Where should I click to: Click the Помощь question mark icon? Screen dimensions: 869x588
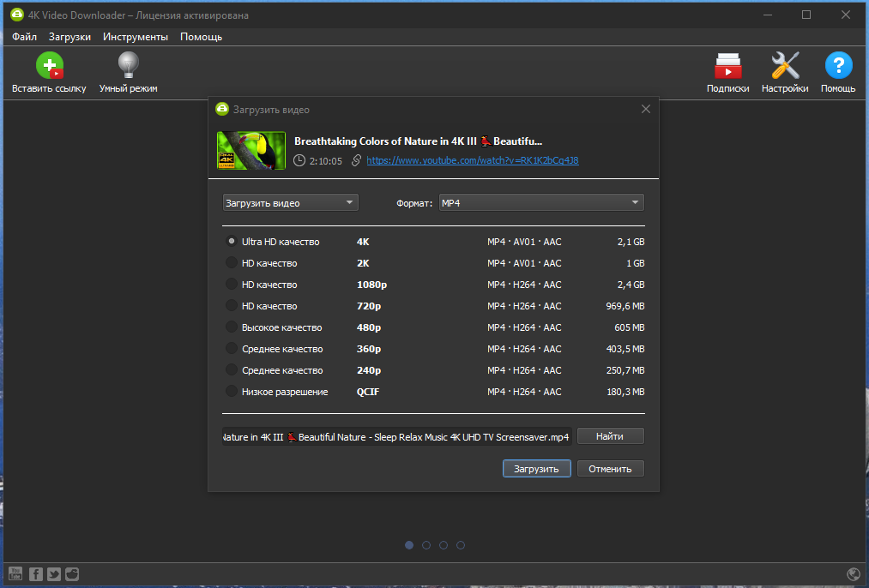(838, 65)
